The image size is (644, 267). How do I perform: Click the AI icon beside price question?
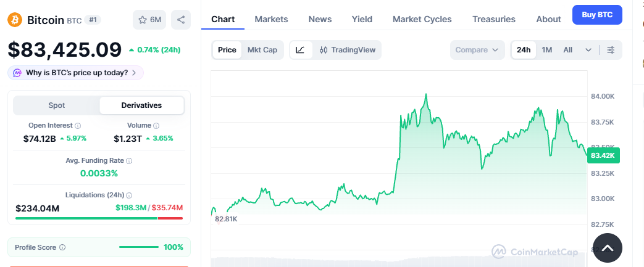coord(17,73)
